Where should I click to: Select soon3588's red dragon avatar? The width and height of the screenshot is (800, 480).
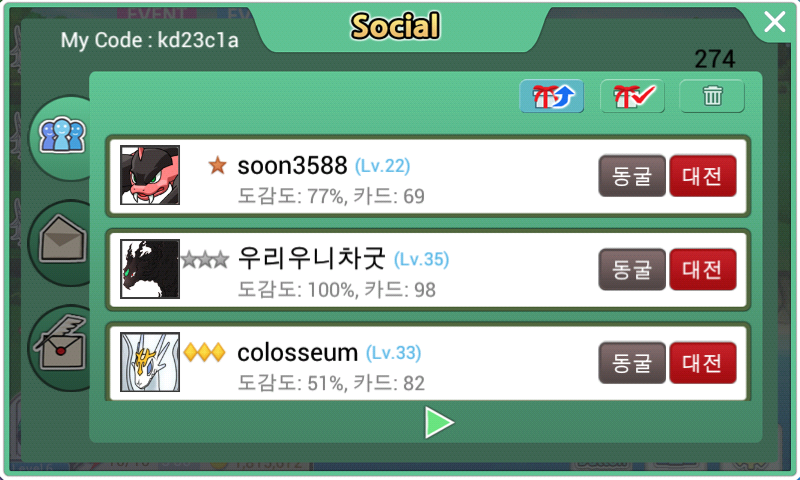(x=150, y=175)
